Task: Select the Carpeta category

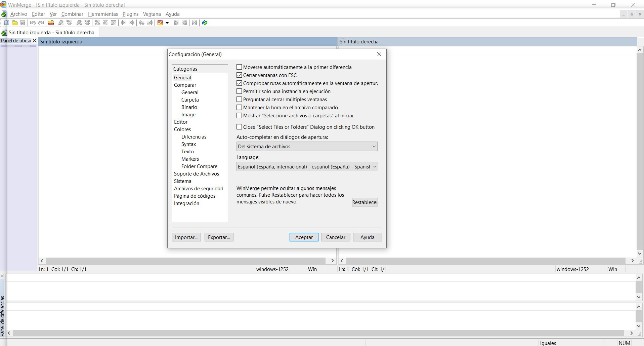Action: coord(190,100)
